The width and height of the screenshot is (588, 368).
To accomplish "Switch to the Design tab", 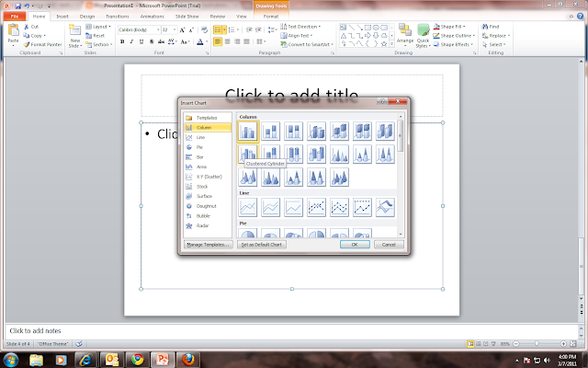I will pyautogui.click(x=87, y=17).
